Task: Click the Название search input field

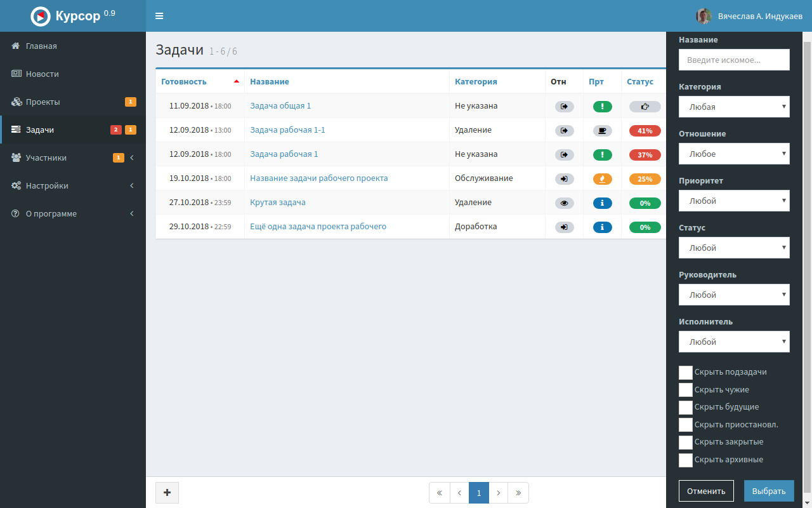Action: point(734,60)
